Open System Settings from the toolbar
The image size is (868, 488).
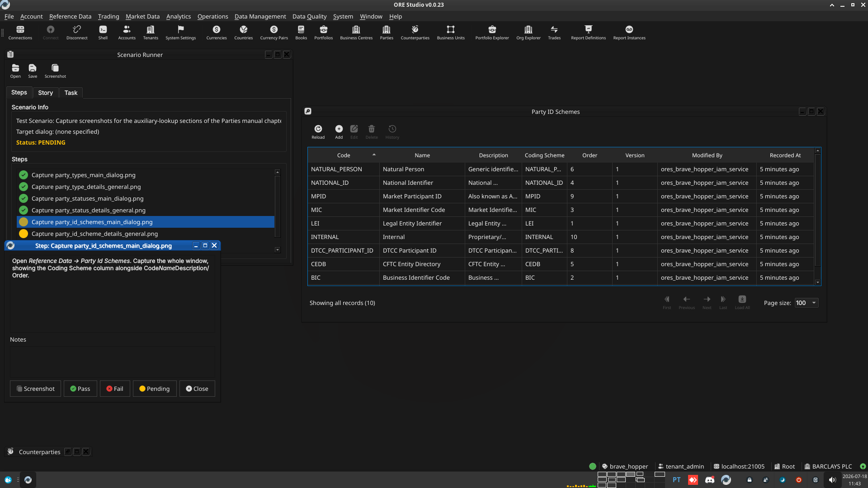pos(181,33)
